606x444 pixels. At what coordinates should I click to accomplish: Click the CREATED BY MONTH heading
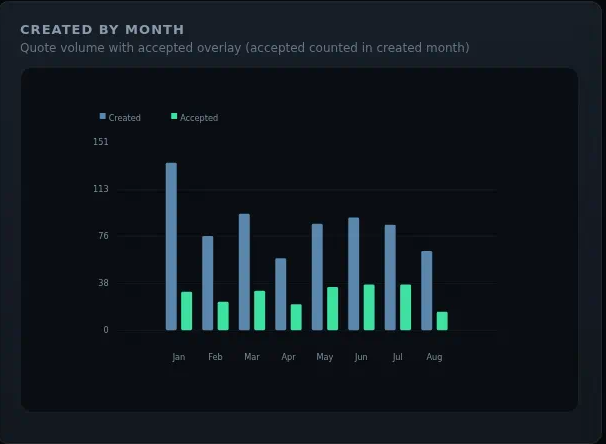pos(102,30)
